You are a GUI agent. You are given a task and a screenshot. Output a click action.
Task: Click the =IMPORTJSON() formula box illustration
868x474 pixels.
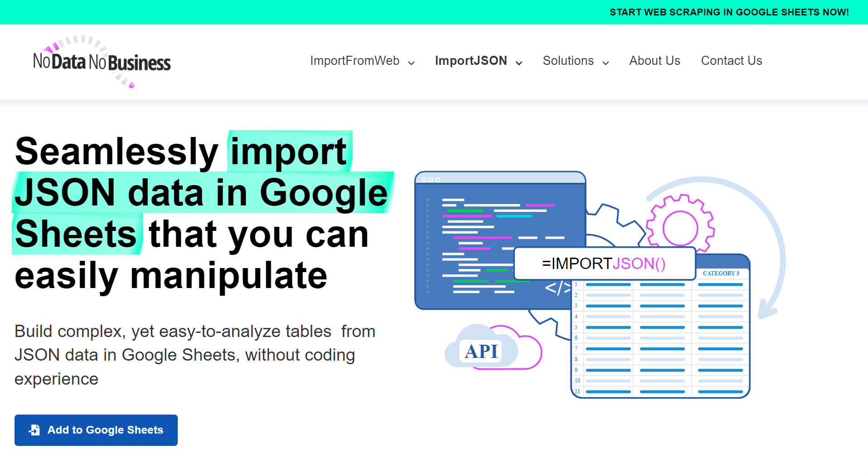click(605, 264)
